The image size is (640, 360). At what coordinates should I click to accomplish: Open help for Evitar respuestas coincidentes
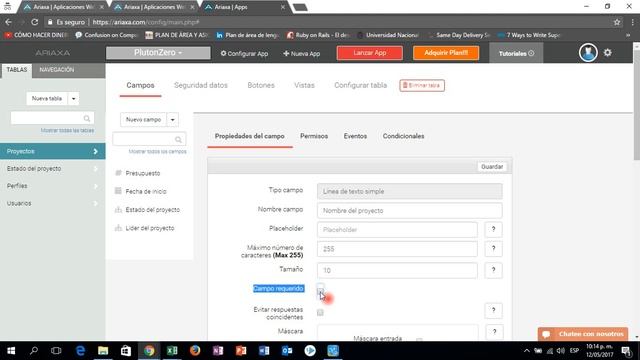493,310
